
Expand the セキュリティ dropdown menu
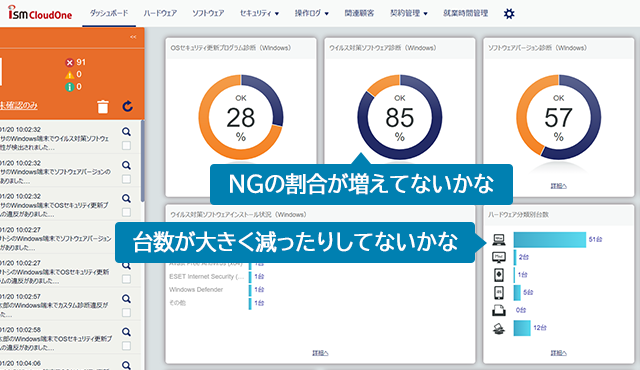click(259, 13)
